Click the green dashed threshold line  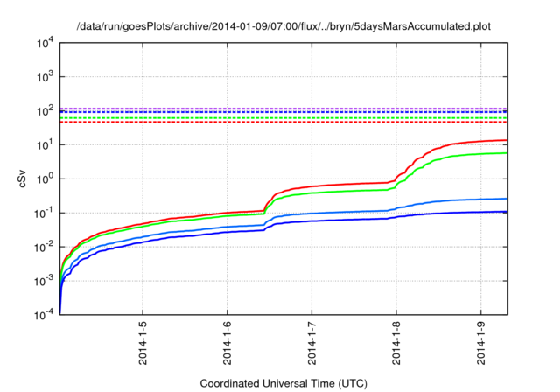[283, 118]
